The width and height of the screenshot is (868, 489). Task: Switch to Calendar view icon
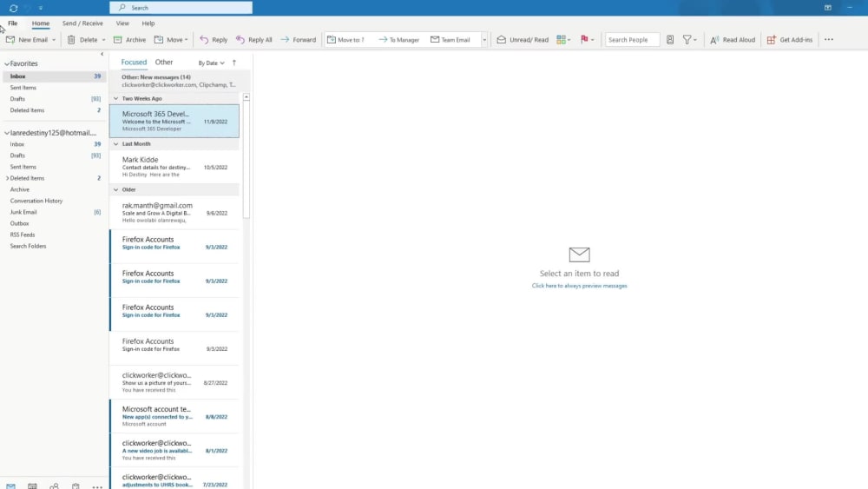[x=33, y=486]
